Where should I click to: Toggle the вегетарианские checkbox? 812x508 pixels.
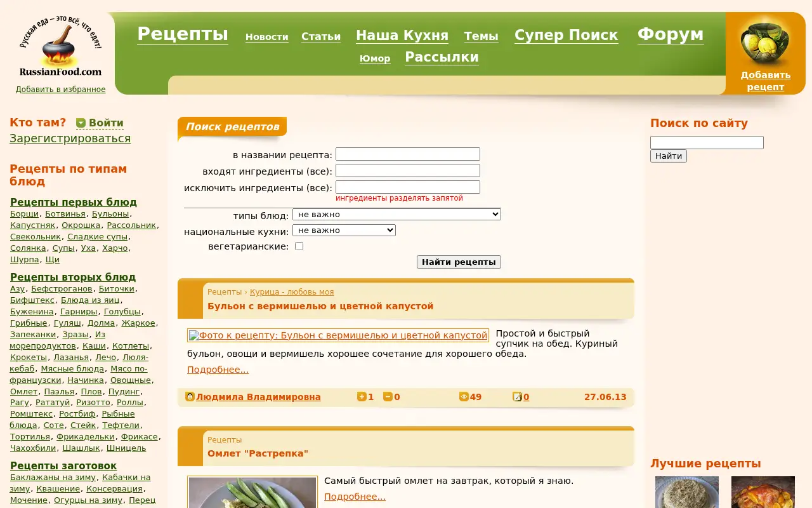[299, 246]
